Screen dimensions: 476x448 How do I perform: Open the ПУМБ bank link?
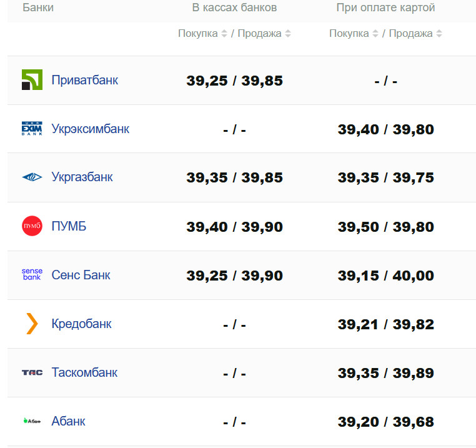[69, 226]
